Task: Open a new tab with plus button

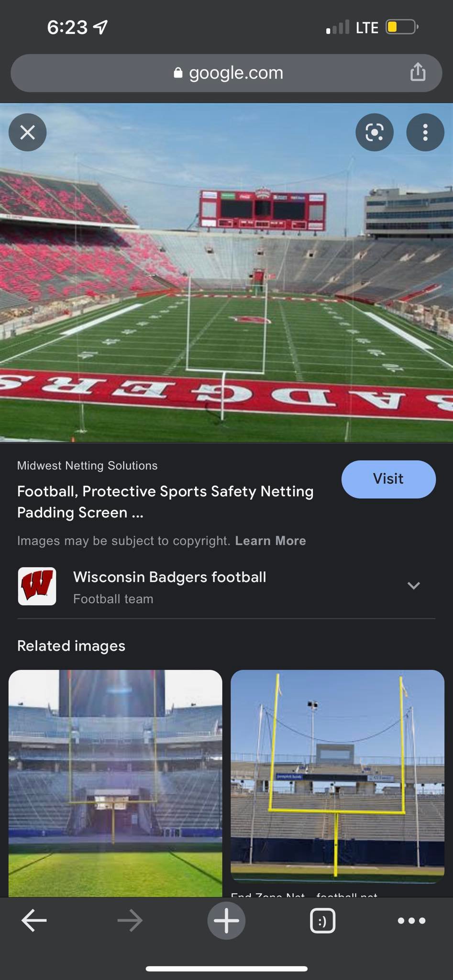Action: click(x=226, y=920)
